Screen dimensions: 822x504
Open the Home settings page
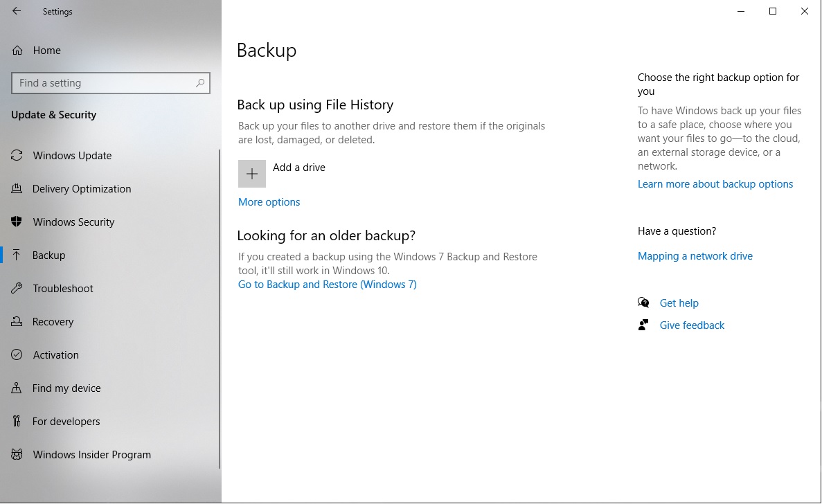tap(46, 51)
